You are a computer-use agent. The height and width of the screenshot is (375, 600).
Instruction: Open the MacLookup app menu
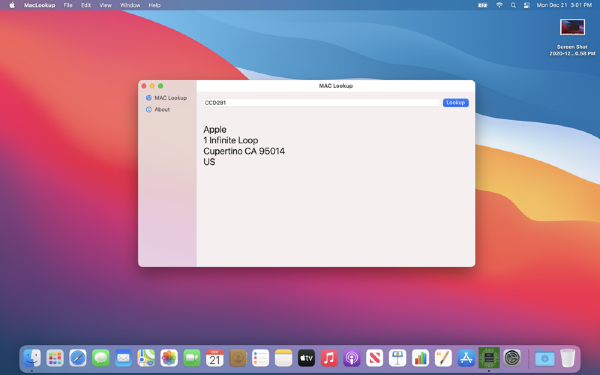tap(39, 5)
